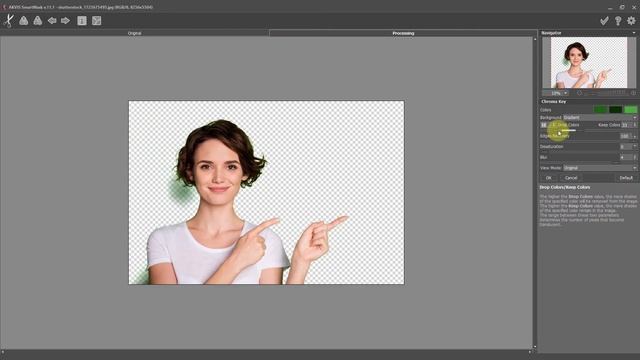Screen dimensions: 640x360
Task: Undo with the left arrow icon
Action: tap(52, 20)
